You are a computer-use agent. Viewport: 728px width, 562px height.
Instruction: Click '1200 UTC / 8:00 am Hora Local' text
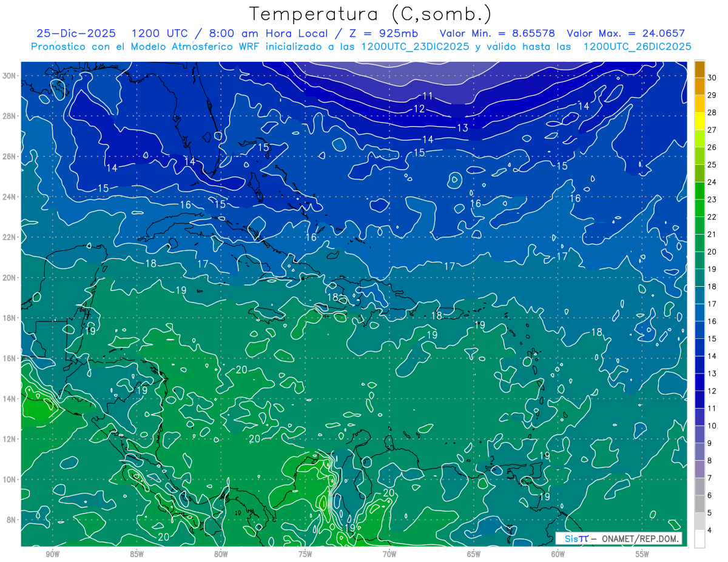click(229, 33)
